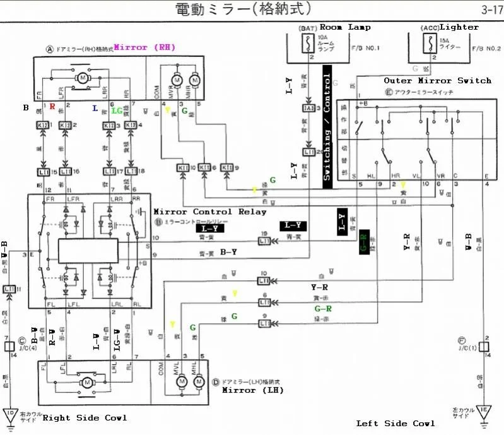Image resolution: width=504 pixels, height=435 pixels.
Task: Click the J/C(1) junction connector symbol
Action: click(484, 346)
